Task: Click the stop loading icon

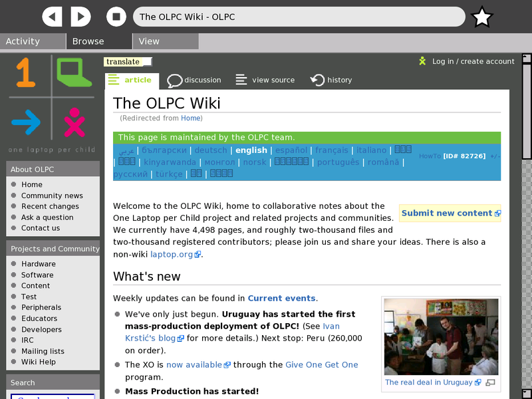Action: [x=116, y=17]
